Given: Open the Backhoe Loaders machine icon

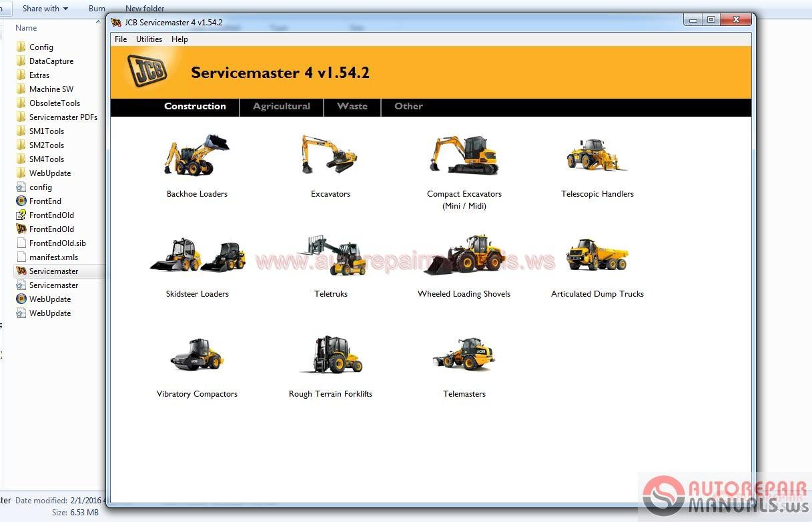Looking at the screenshot, I should click(197, 155).
